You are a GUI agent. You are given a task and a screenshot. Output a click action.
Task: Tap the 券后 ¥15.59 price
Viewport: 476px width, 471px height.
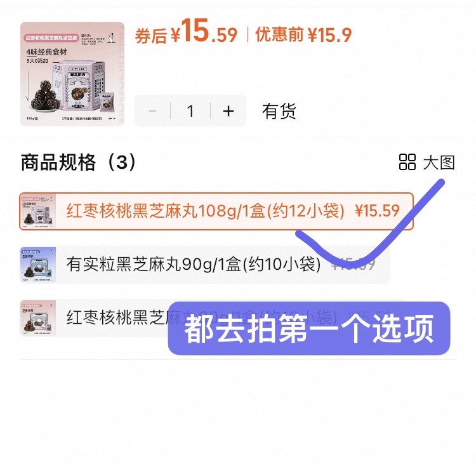click(x=186, y=32)
